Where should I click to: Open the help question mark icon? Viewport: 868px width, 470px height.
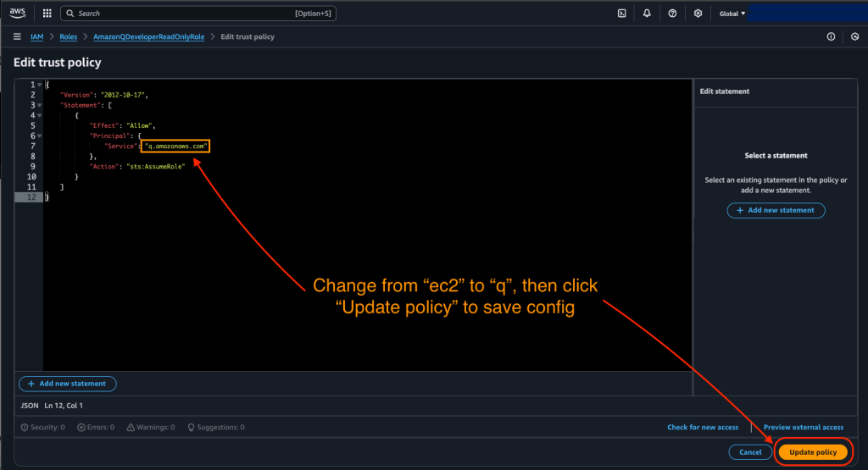point(672,14)
